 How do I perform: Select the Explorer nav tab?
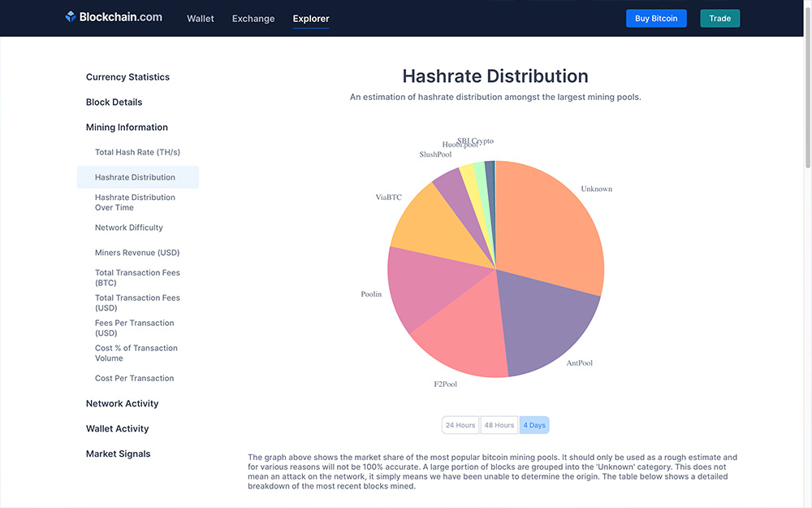(x=311, y=19)
